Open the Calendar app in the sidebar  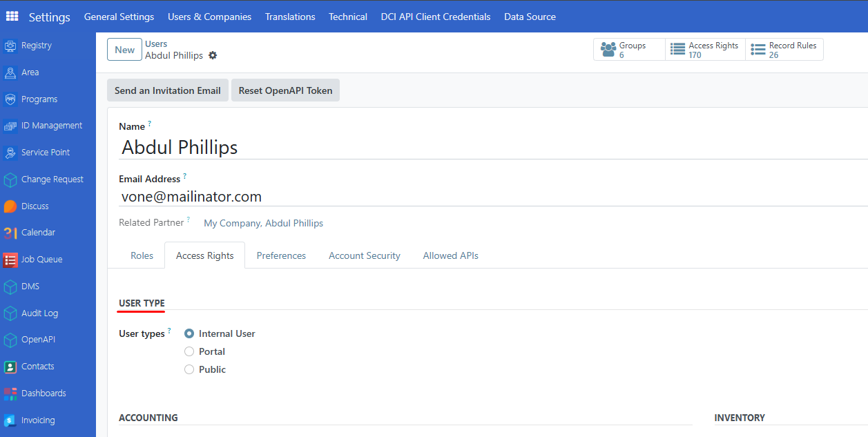[x=36, y=232]
